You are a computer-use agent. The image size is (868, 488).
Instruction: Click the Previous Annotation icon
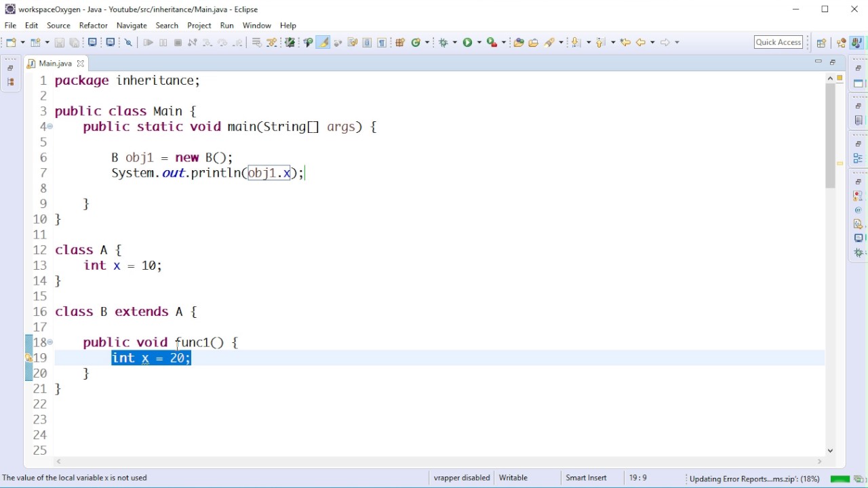tap(601, 42)
